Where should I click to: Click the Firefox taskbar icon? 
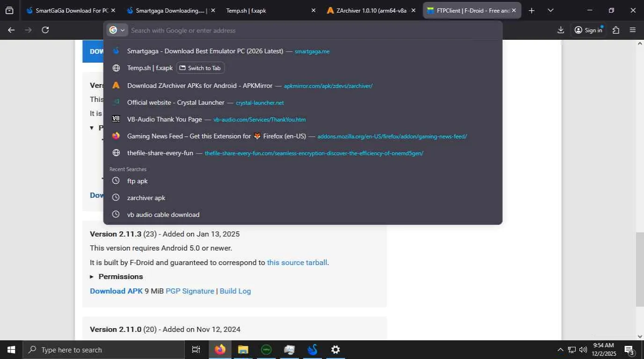coord(220,350)
